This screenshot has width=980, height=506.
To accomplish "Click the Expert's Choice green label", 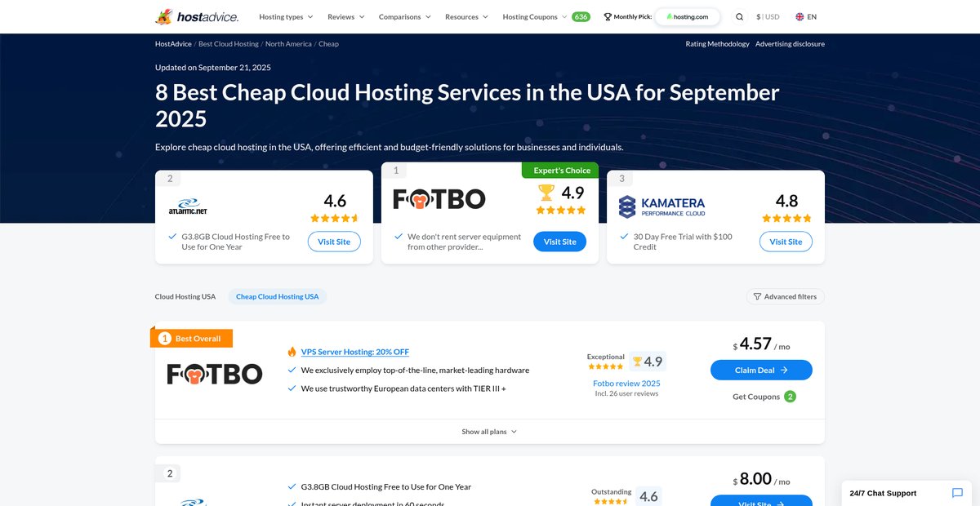I will pyautogui.click(x=560, y=170).
